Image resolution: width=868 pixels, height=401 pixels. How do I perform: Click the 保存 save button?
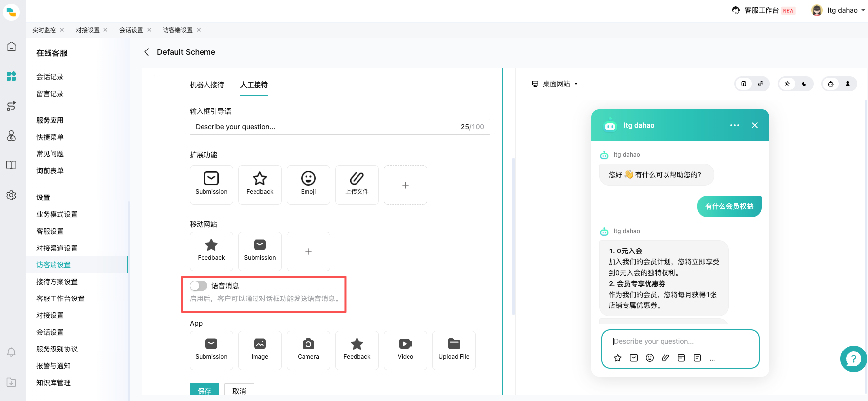click(204, 390)
